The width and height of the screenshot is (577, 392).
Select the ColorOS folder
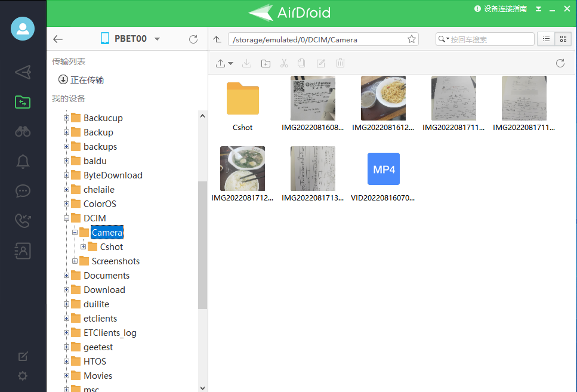tap(100, 203)
